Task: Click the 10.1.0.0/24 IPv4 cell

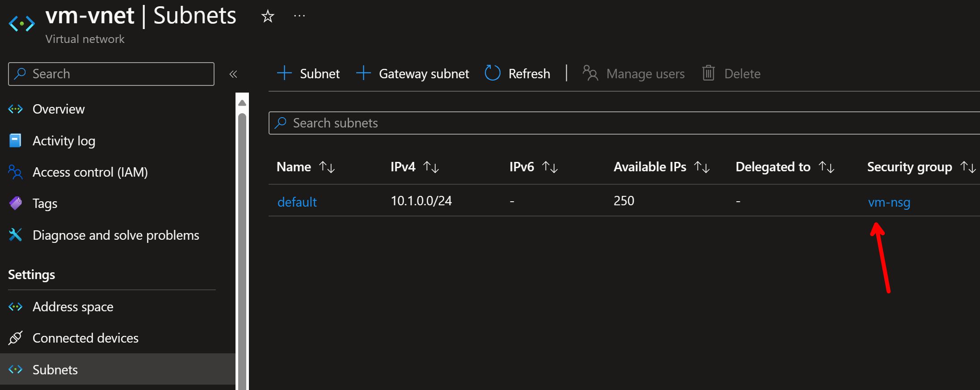Action: coord(421,201)
